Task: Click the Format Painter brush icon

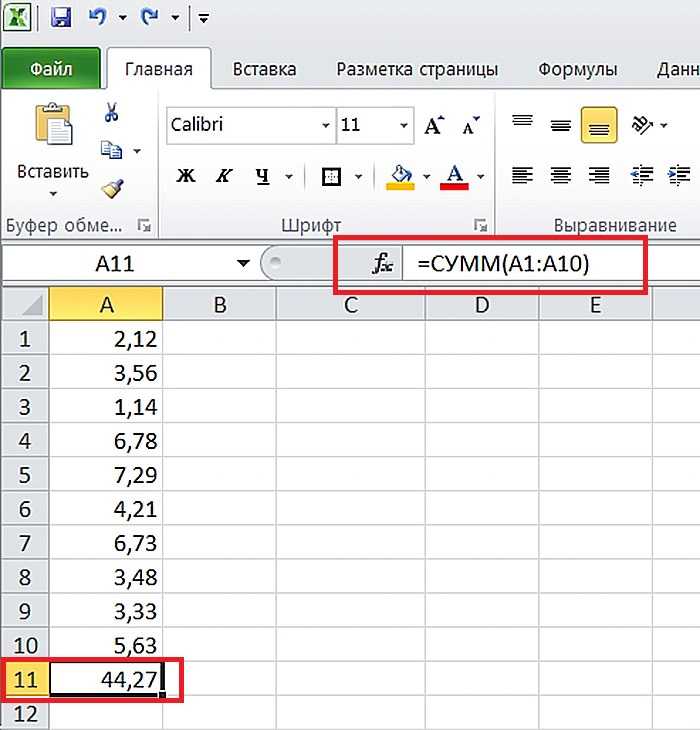Action: [112, 189]
